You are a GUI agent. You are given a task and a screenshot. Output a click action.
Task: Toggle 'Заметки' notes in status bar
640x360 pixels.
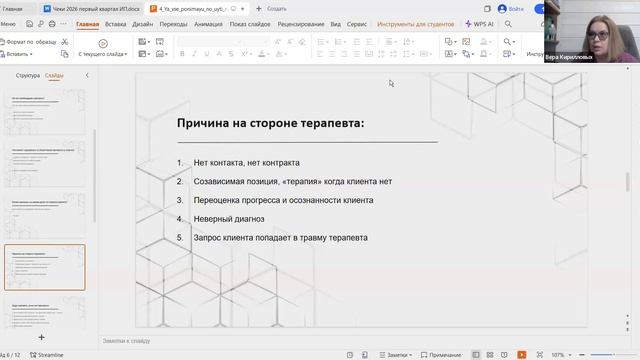[396, 355]
